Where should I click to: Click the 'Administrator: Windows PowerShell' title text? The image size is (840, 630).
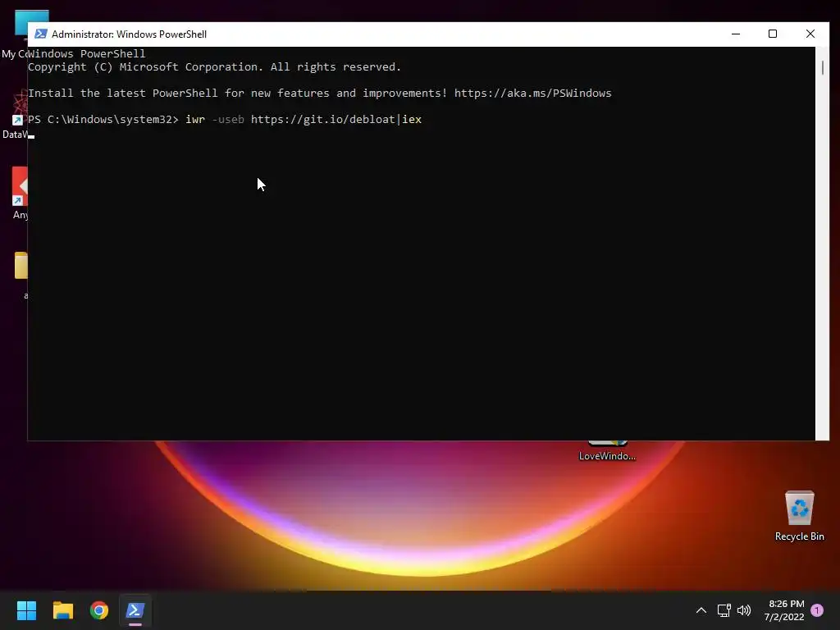[129, 34]
